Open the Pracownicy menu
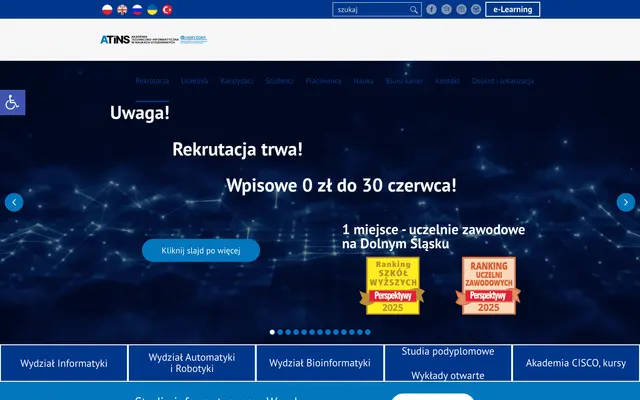This screenshot has width=640, height=400. tap(323, 81)
